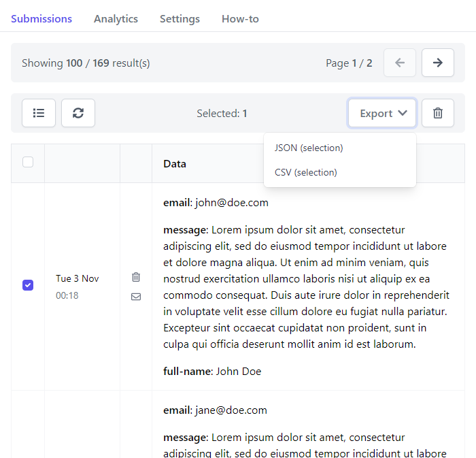Click envelope icon for John Doe's submission
The width and height of the screenshot is (476, 458).
point(136,297)
